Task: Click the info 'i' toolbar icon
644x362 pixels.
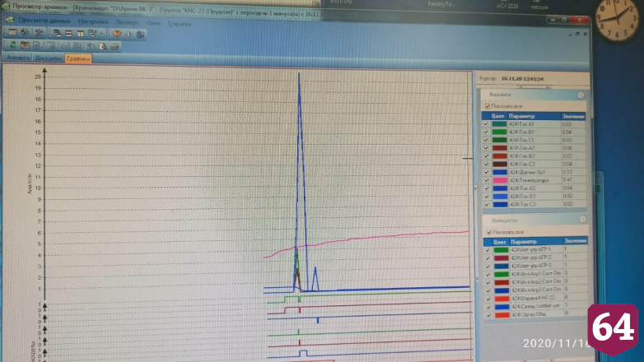Action: (129, 34)
